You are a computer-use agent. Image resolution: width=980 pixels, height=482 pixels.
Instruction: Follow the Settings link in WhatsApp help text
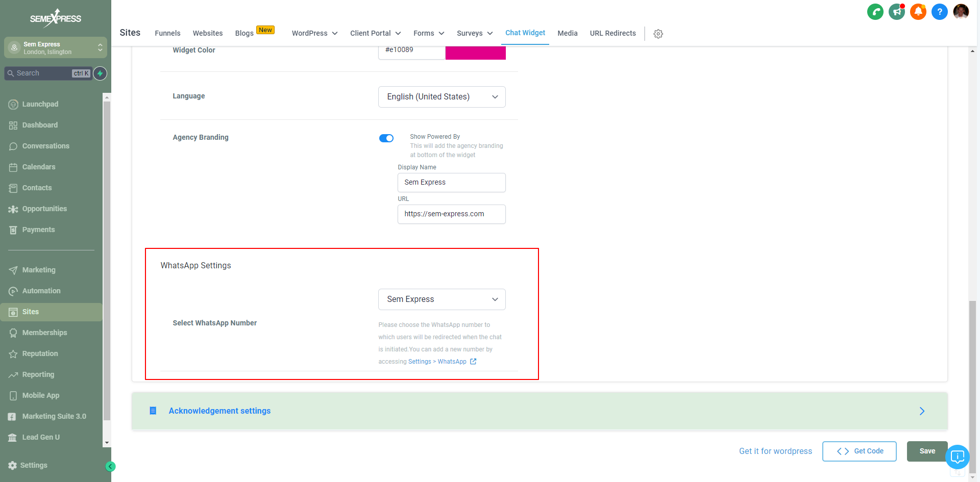click(420, 362)
